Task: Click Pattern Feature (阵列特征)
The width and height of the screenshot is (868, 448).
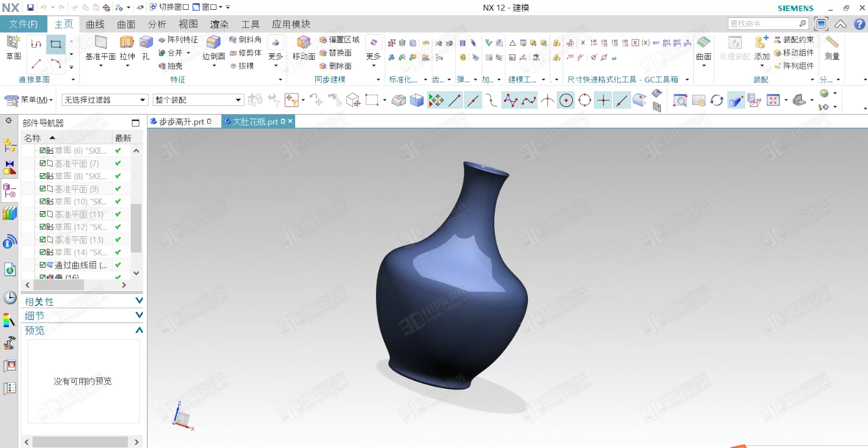Action: tap(178, 40)
